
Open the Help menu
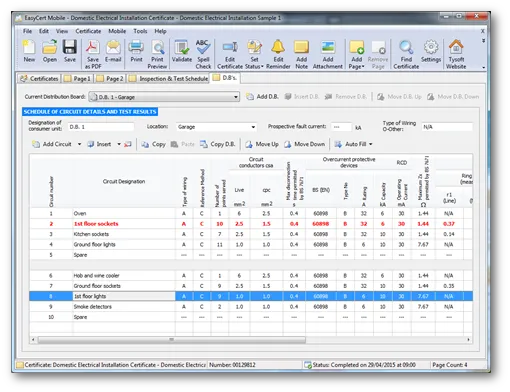pyautogui.click(x=160, y=31)
